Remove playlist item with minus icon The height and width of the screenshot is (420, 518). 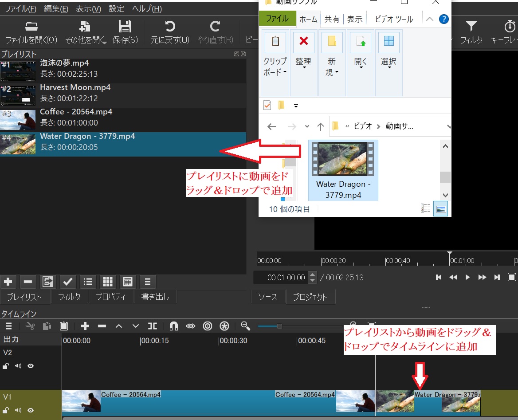[x=28, y=282]
